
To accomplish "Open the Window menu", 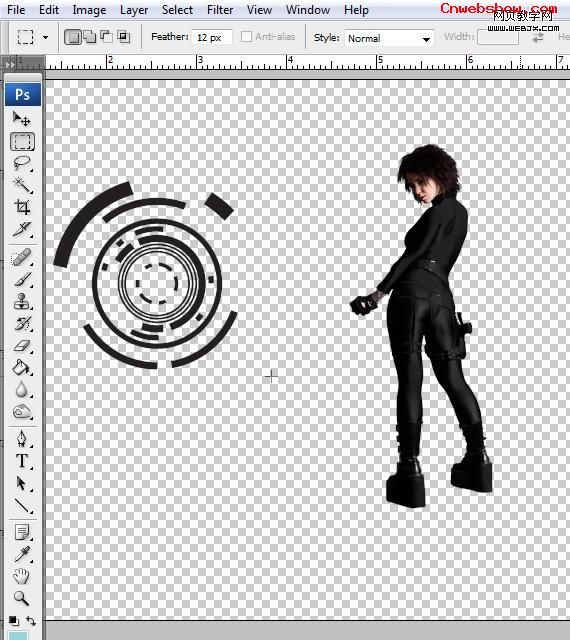I will tap(308, 10).
